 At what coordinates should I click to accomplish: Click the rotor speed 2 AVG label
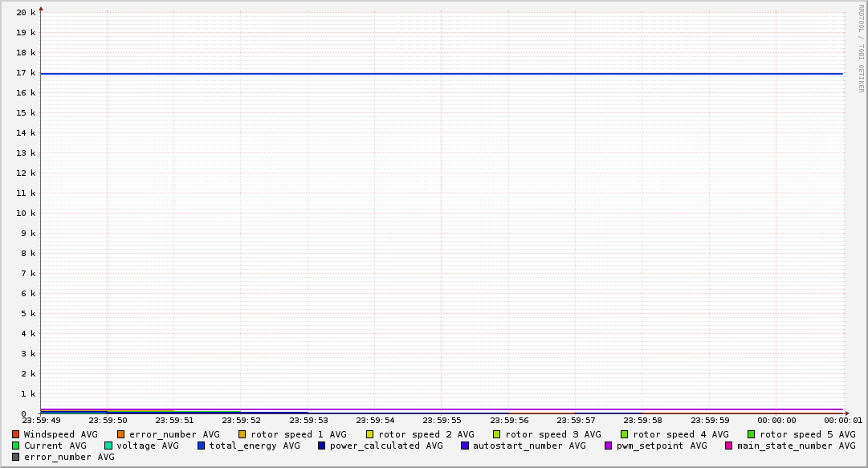[426, 434]
